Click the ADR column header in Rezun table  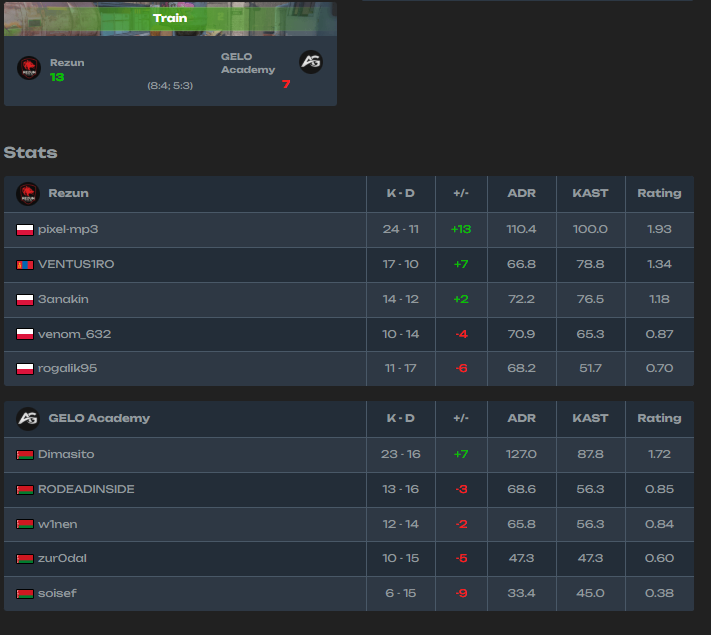(x=521, y=193)
